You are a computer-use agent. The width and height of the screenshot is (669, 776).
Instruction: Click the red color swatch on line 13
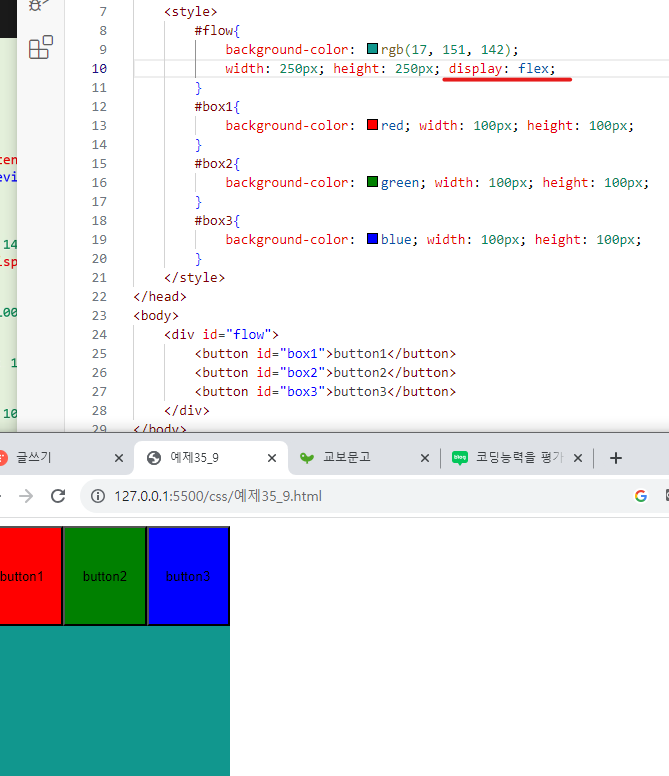(373, 125)
